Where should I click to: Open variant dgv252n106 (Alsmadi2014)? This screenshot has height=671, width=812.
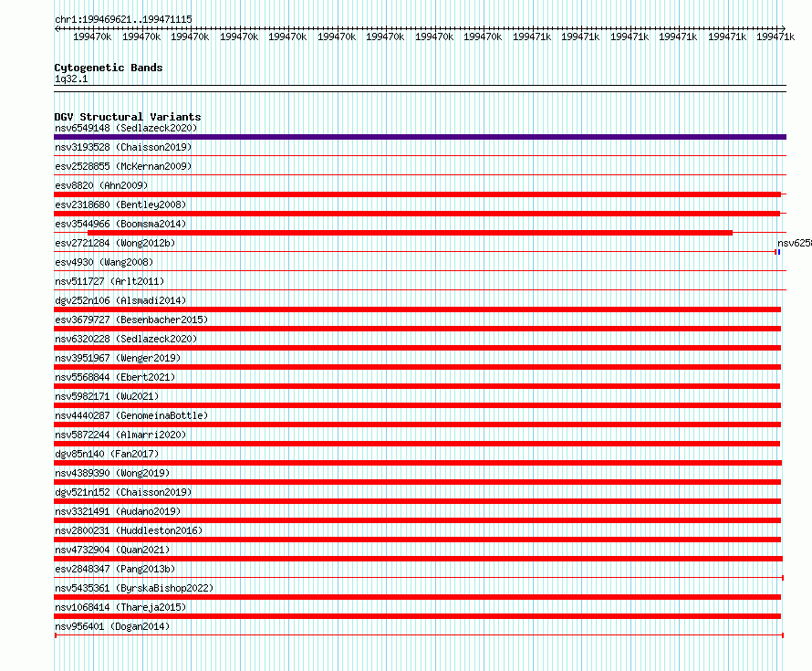(120, 300)
